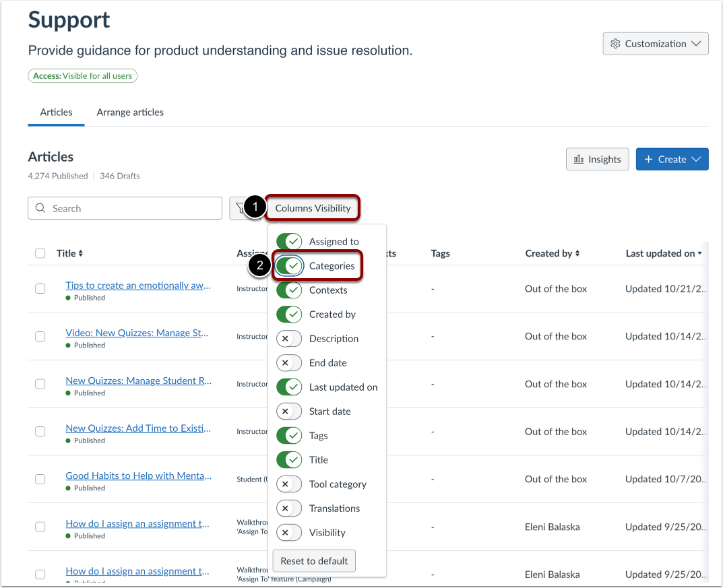Toggle the Contexts column switch
The width and height of the screenshot is (723, 588).
click(289, 290)
